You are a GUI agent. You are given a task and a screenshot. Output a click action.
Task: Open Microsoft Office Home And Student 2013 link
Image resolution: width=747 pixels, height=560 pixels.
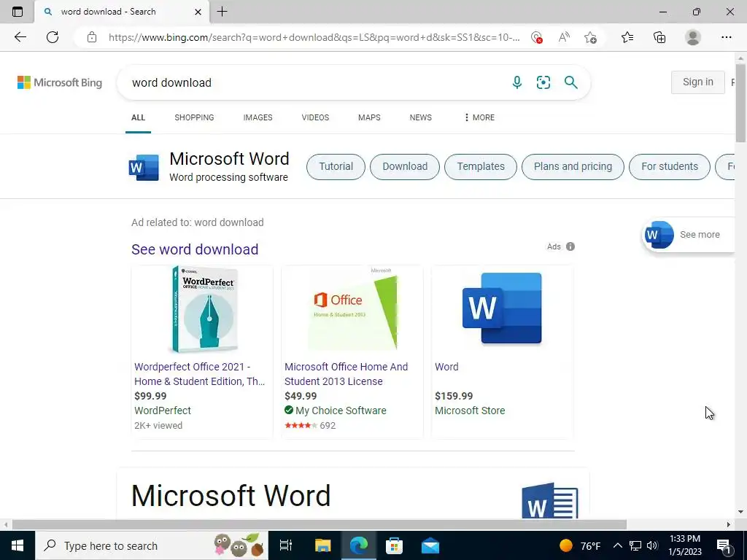click(x=347, y=374)
